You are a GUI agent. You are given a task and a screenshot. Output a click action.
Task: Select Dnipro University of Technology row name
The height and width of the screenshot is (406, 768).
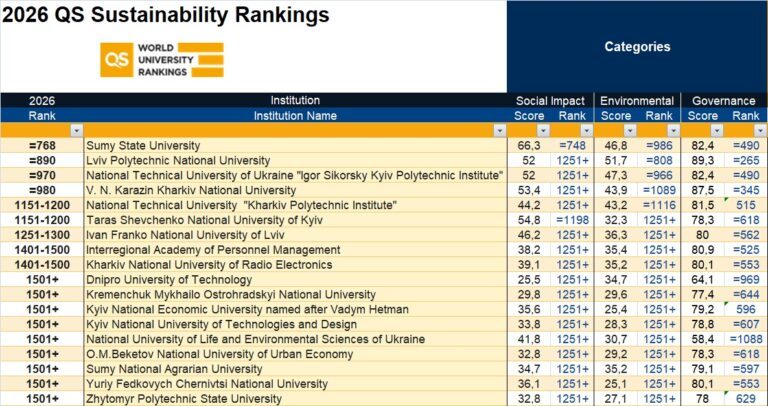click(x=163, y=278)
